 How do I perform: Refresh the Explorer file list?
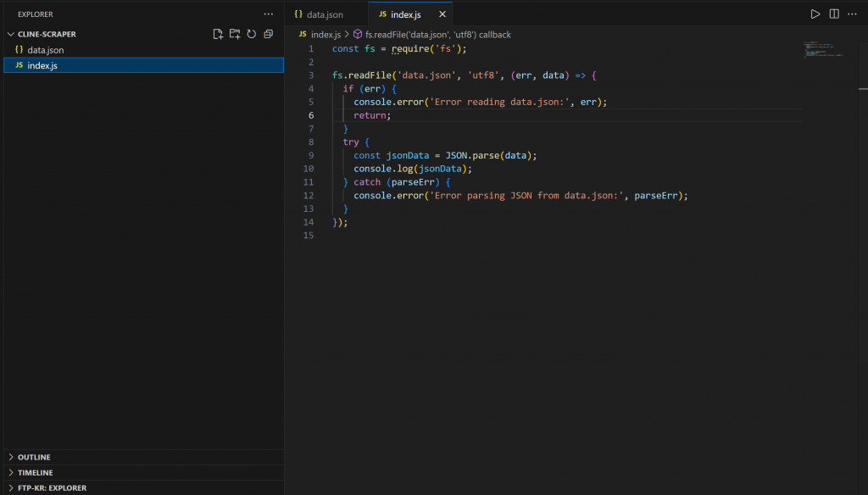point(252,34)
